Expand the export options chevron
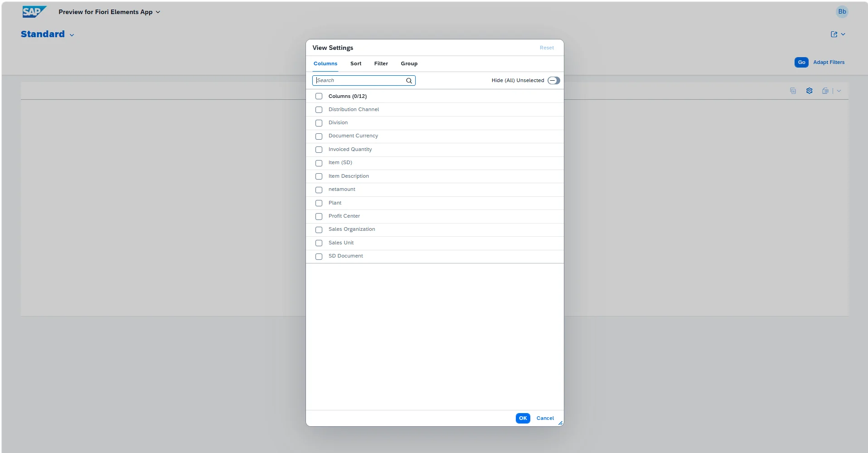 point(839,91)
